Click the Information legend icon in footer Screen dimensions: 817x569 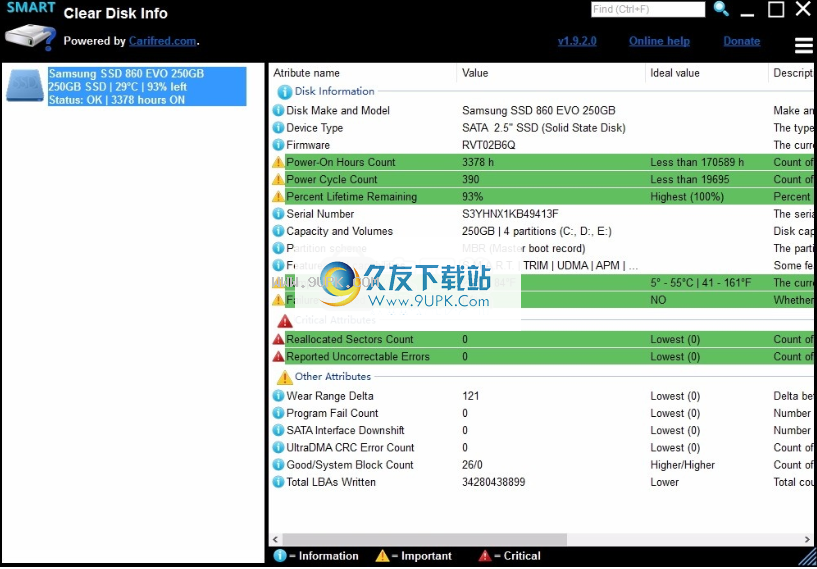pyautogui.click(x=280, y=556)
